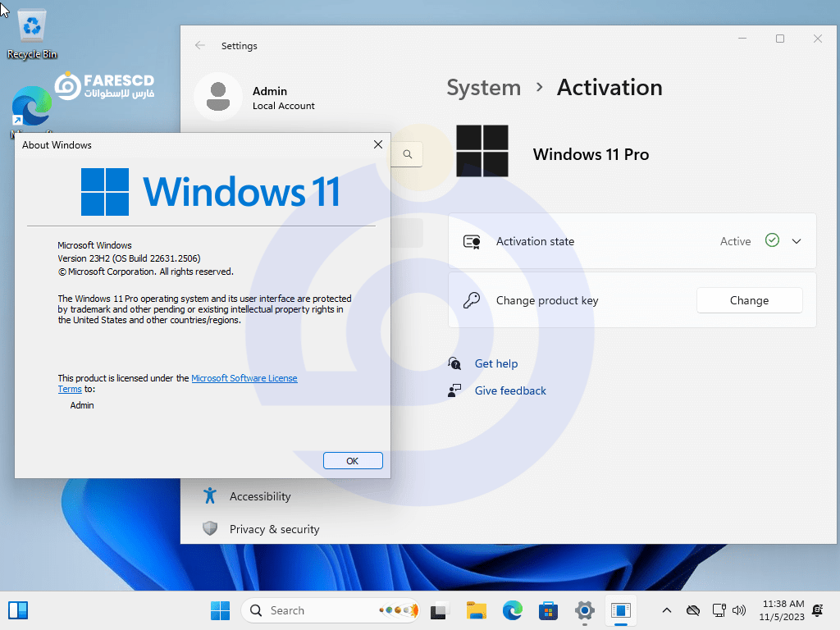
Task: Open Microsoft Edge from taskbar
Action: pyautogui.click(x=512, y=610)
